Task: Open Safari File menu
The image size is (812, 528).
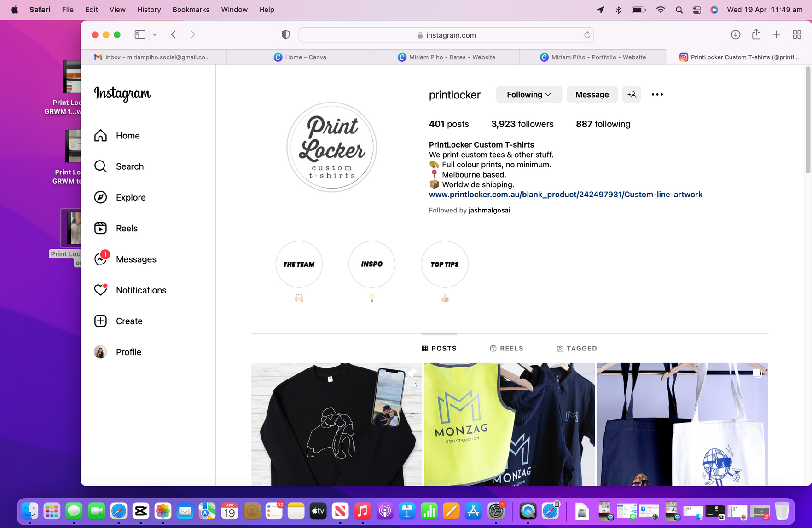Action: pyautogui.click(x=68, y=10)
